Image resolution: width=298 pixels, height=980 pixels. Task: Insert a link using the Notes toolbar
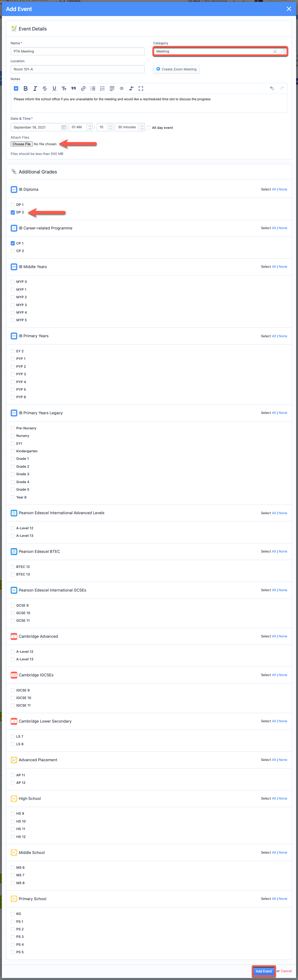tap(83, 89)
